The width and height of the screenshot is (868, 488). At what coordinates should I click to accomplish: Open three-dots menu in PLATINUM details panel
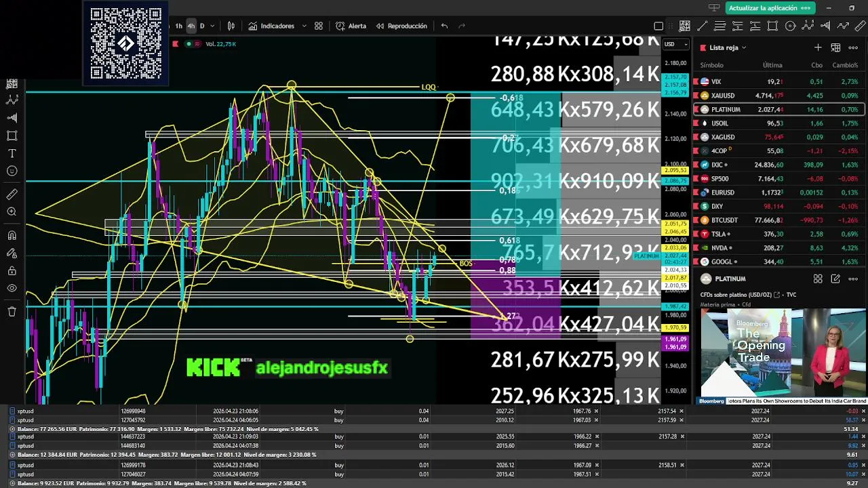tap(853, 279)
